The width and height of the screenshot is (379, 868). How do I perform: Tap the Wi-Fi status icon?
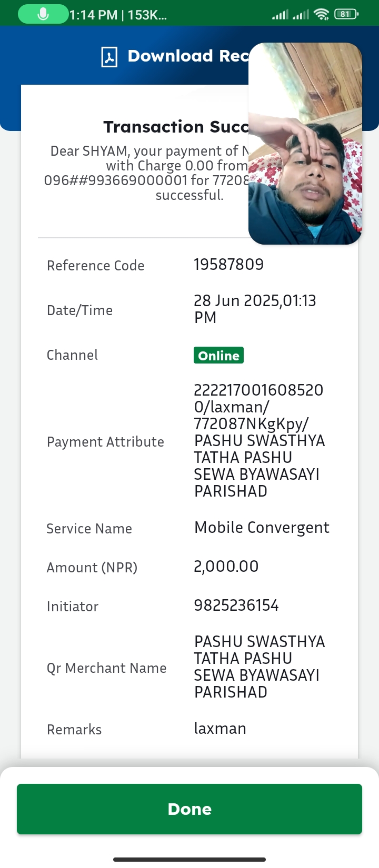tap(321, 14)
